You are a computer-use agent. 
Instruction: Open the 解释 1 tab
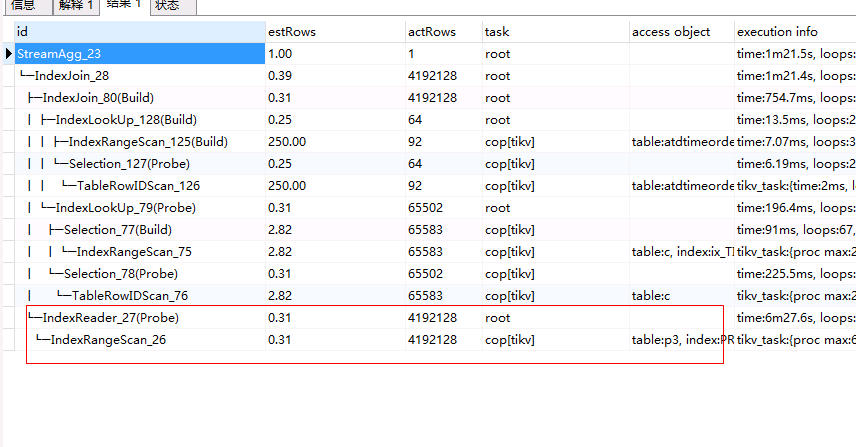click(x=75, y=5)
